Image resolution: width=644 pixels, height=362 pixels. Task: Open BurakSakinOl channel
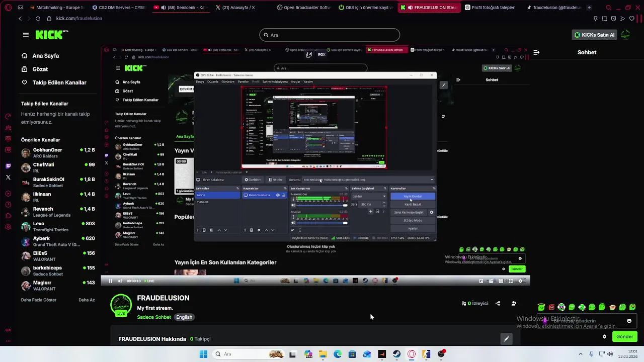[x=58, y=182]
